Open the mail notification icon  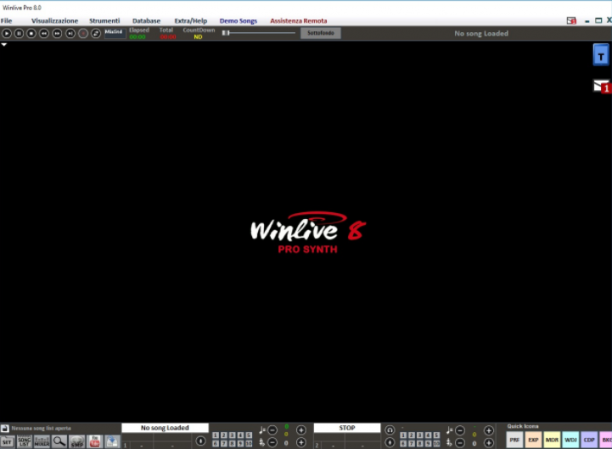(x=601, y=86)
